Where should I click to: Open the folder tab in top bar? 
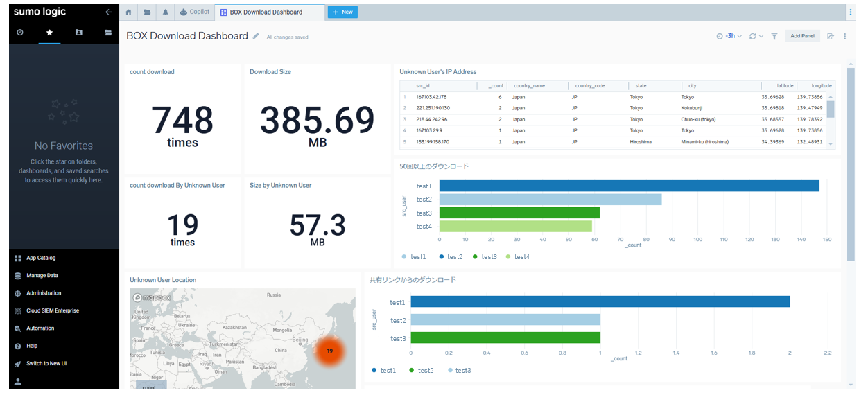coord(147,12)
